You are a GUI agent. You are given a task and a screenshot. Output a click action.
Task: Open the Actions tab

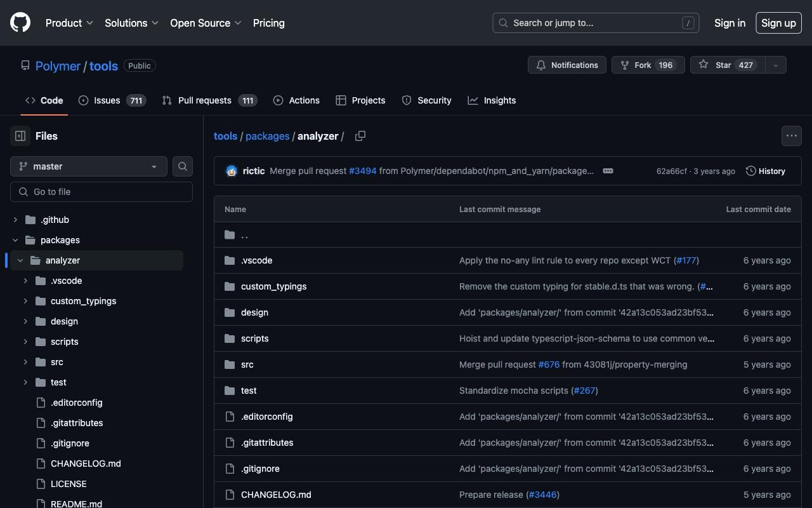click(296, 100)
